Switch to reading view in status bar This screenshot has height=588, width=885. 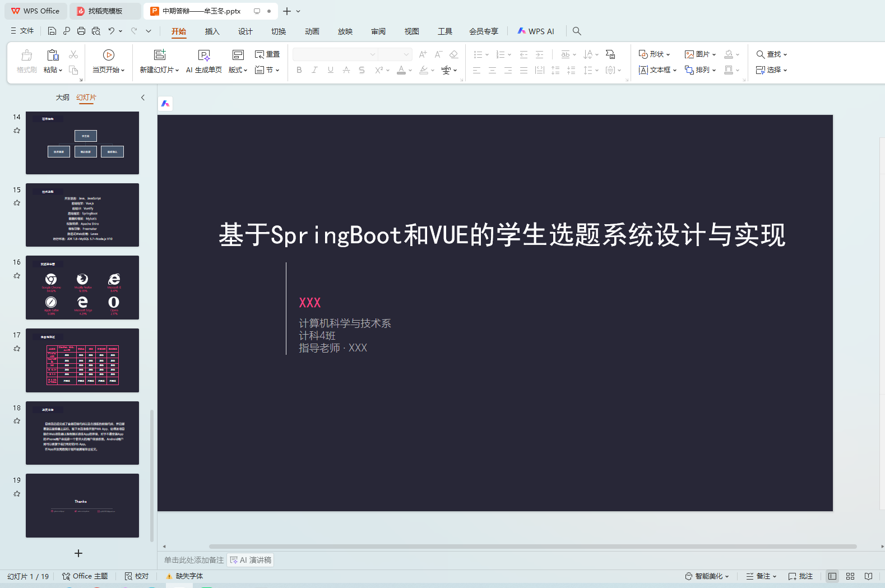[868, 576]
